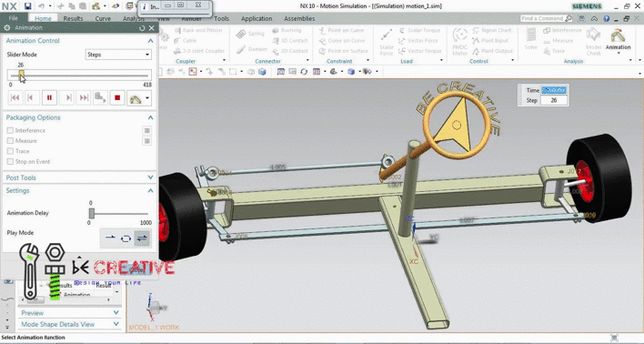Jump to first animation step
This screenshot has height=344, width=644.
(15, 97)
